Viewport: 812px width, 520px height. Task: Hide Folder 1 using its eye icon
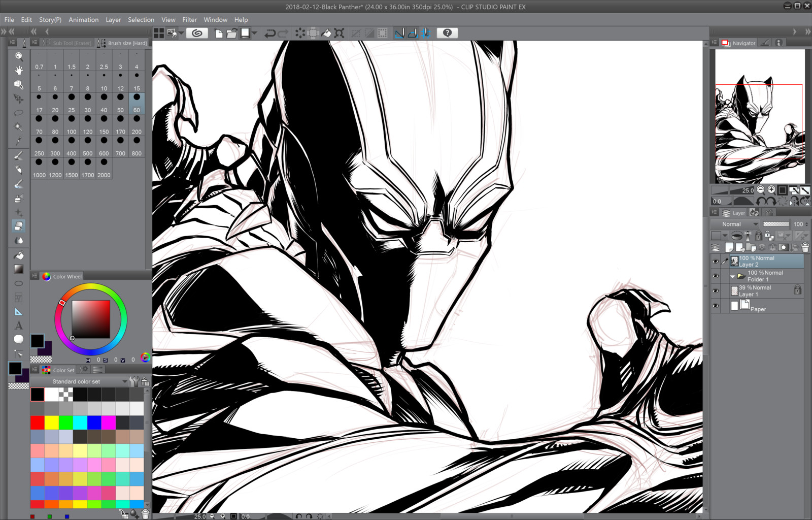pyautogui.click(x=716, y=276)
